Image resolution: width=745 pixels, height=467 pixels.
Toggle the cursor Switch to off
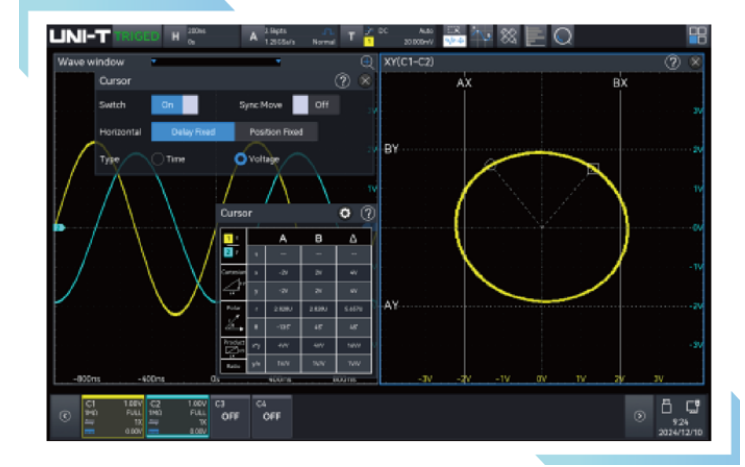175,104
